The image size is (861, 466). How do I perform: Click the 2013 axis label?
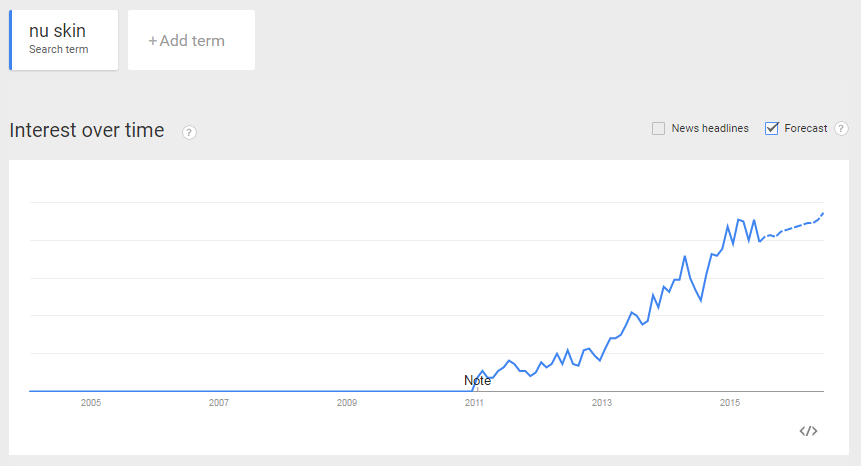602,403
